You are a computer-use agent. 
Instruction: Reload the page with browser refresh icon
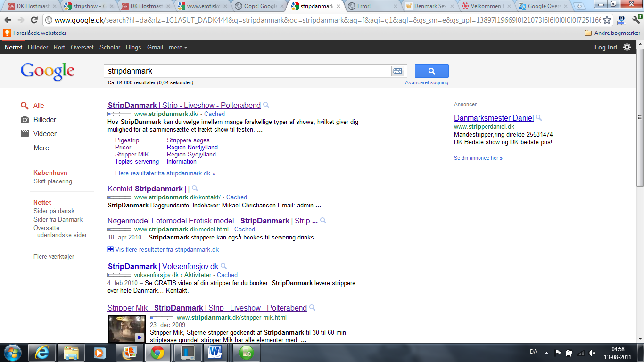pyautogui.click(x=34, y=20)
